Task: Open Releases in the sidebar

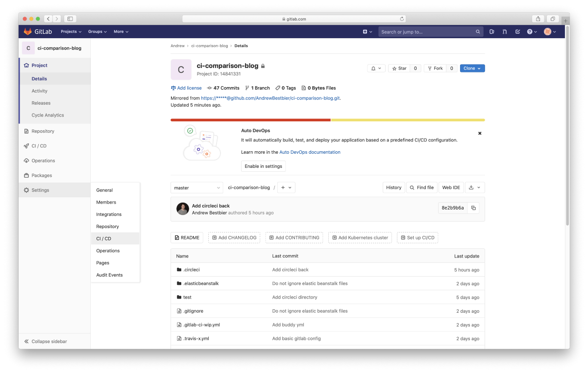Action: [54, 103]
